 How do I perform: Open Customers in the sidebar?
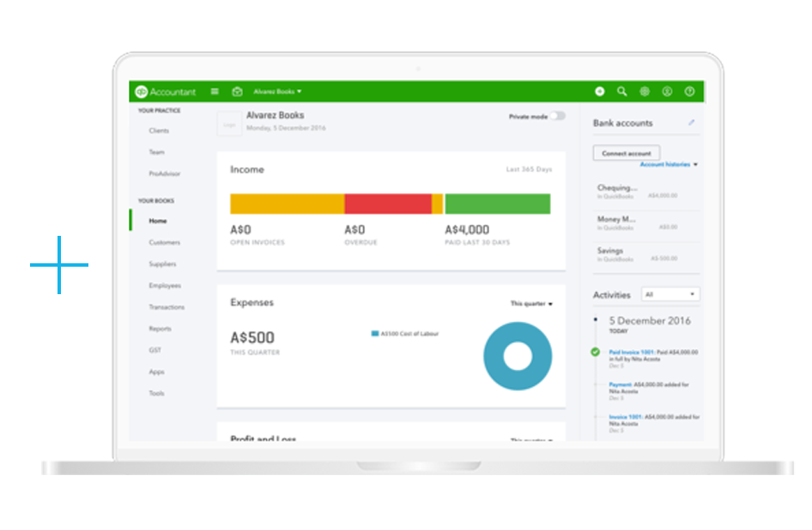165,242
